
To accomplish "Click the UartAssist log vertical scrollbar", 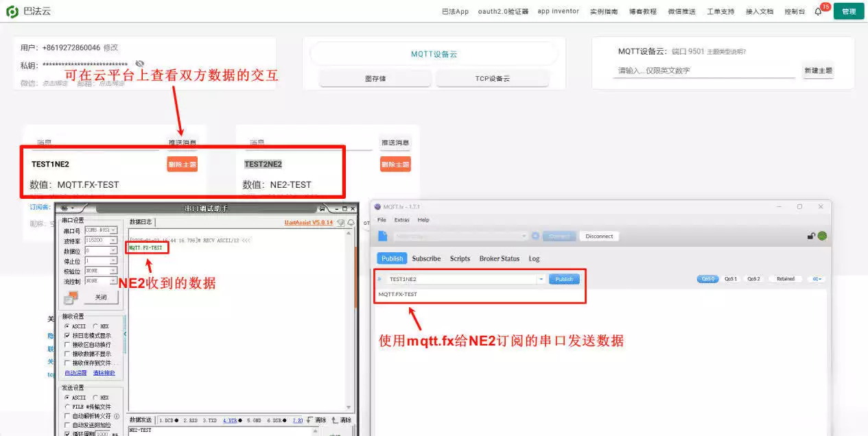I will pos(349,319).
